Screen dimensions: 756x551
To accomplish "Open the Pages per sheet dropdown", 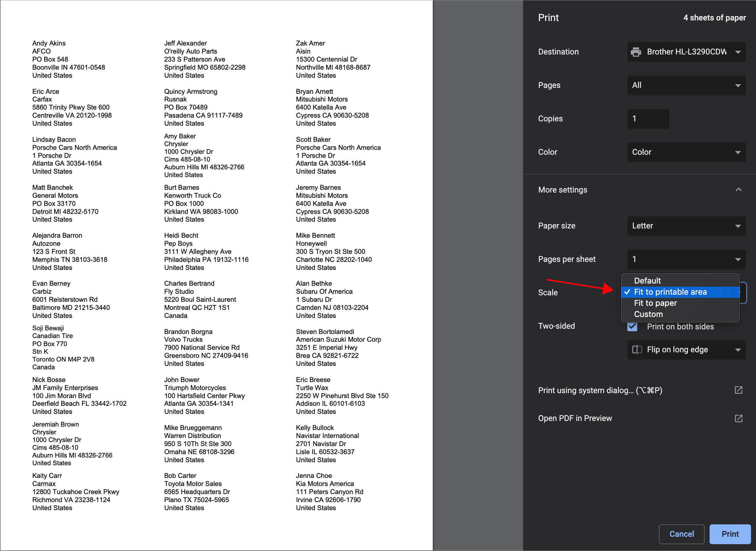I will click(686, 259).
